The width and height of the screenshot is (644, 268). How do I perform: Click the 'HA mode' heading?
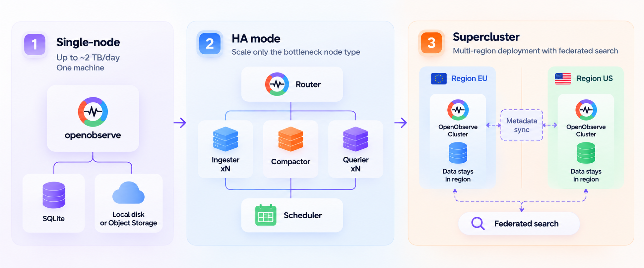tap(256, 39)
